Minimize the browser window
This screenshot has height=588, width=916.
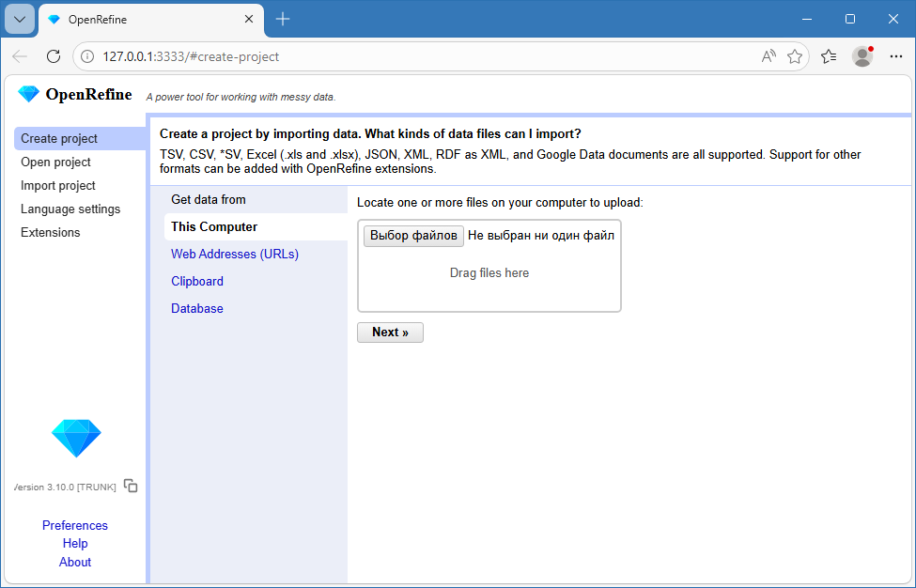807,20
